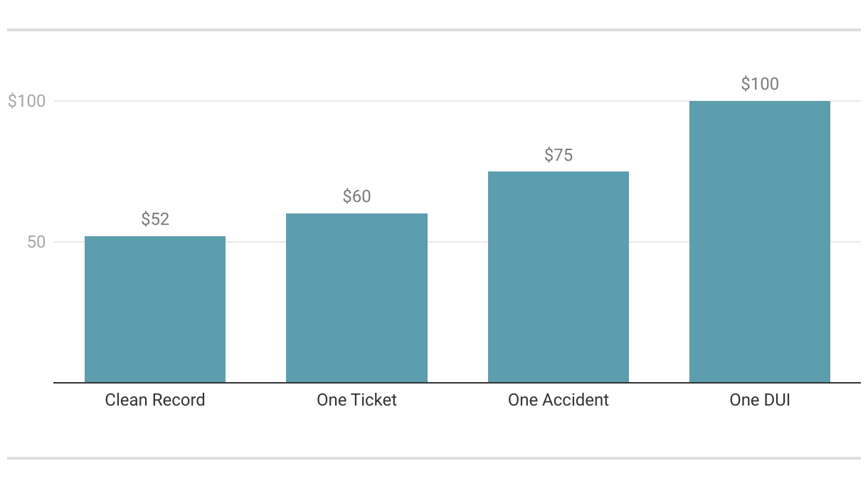Select the One Ticket category label
Screen dimensions: 868x481
[x=356, y=400]
